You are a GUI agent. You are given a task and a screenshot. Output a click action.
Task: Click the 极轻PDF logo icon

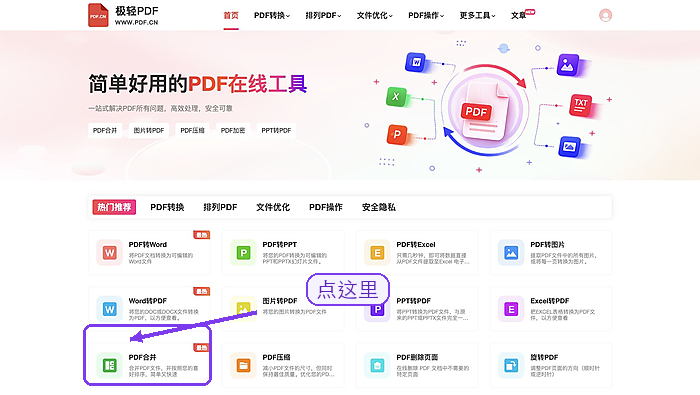(98, 15)
